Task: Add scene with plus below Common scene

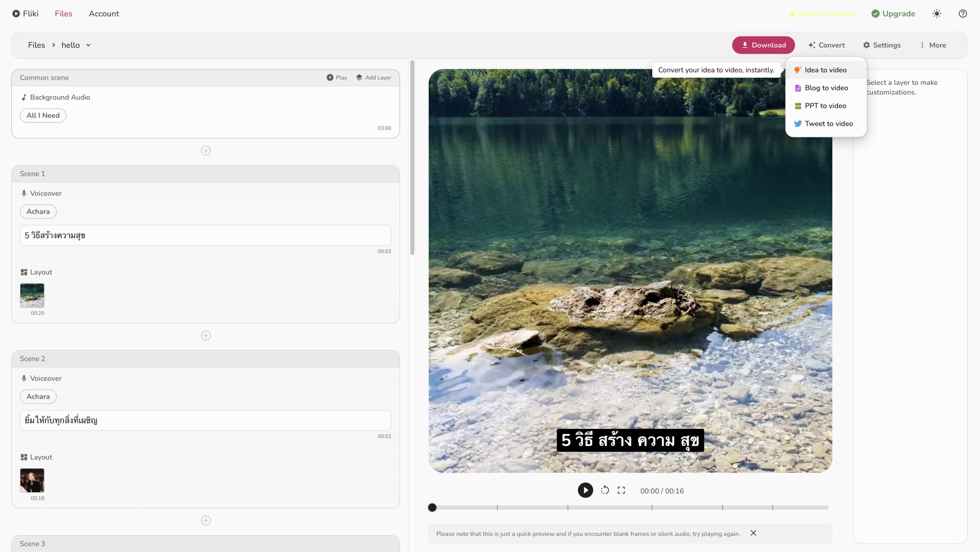Action: click(206, 150)
